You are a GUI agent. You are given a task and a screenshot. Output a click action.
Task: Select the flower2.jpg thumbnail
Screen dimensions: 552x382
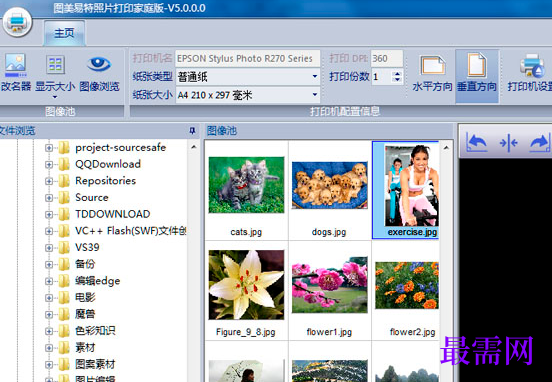click(x=407, y=285)
